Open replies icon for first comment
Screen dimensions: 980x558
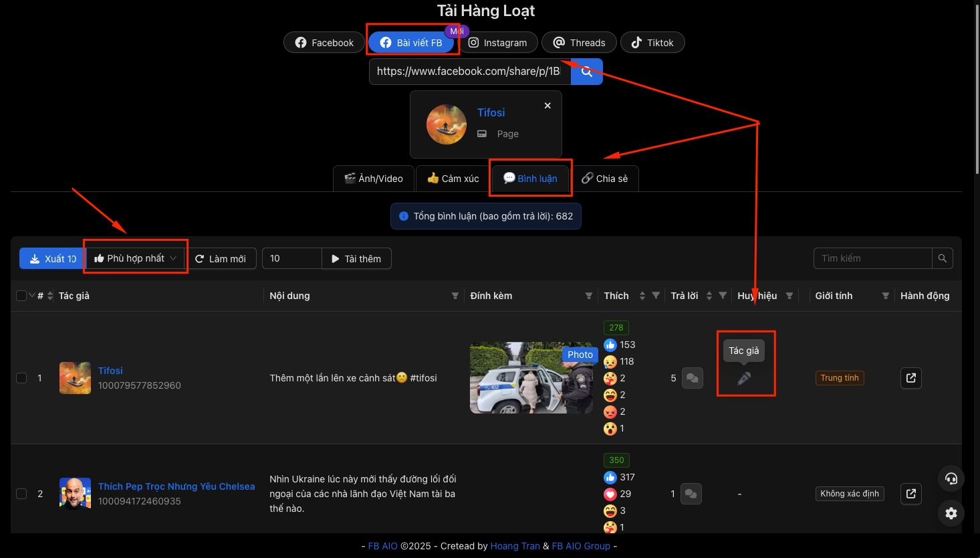point(693,378)
